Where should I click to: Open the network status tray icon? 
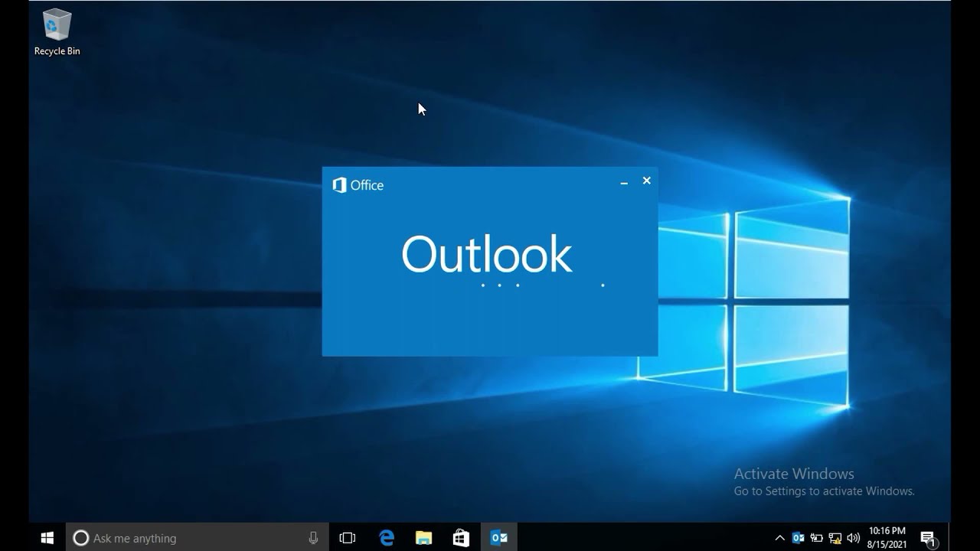coord(835,538)
